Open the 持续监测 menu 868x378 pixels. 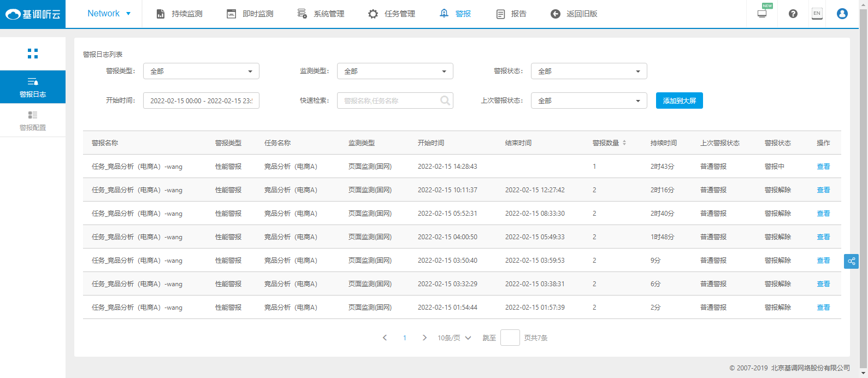(180, 14)
